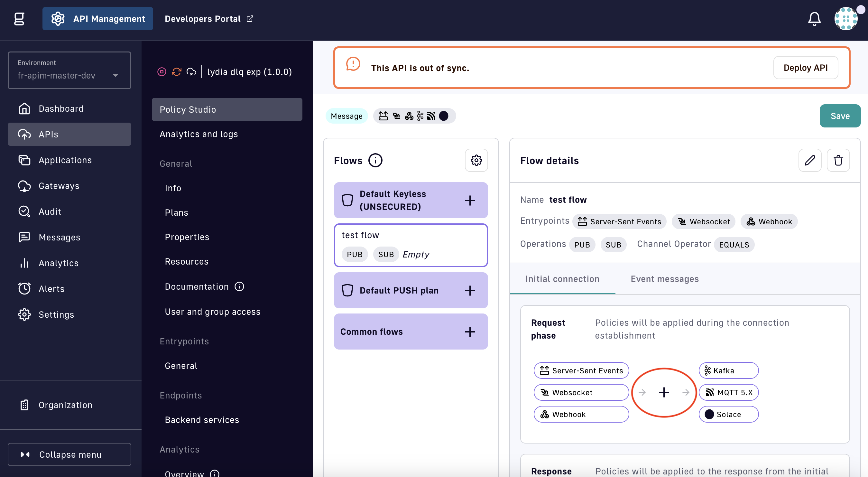
Task: Click the Flows info icon
Action: pyautogui.click(x=375, y=161)
